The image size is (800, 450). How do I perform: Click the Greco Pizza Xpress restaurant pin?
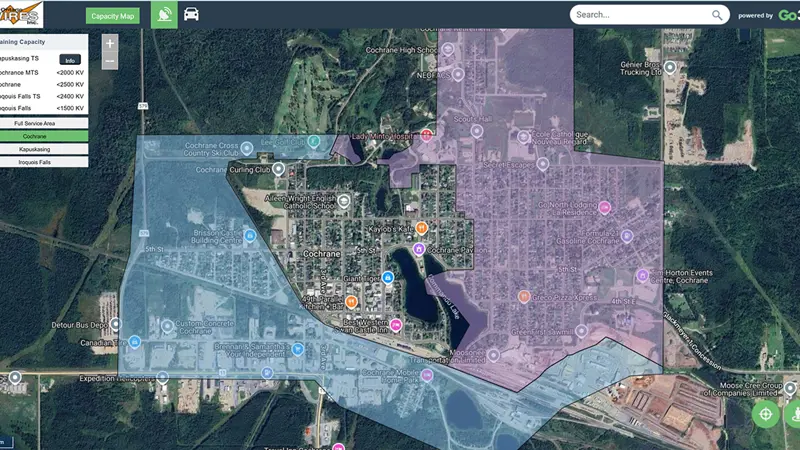(523, 296)
